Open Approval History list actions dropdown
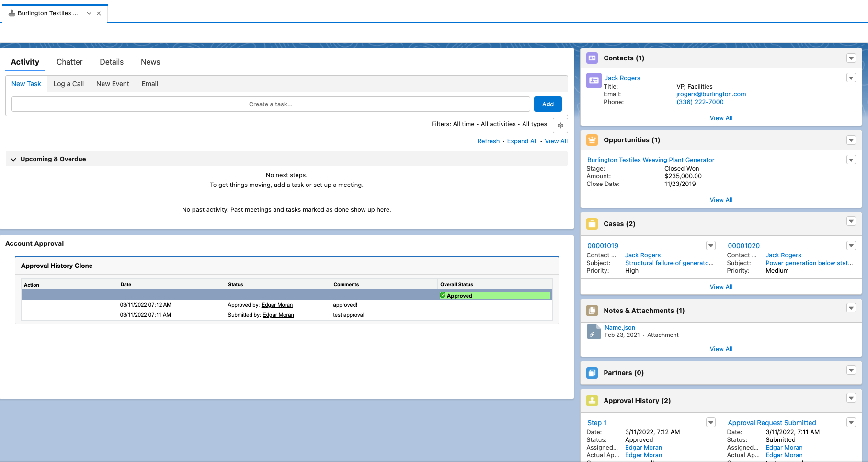Screen dimensions: 868x462 [851, 398]
